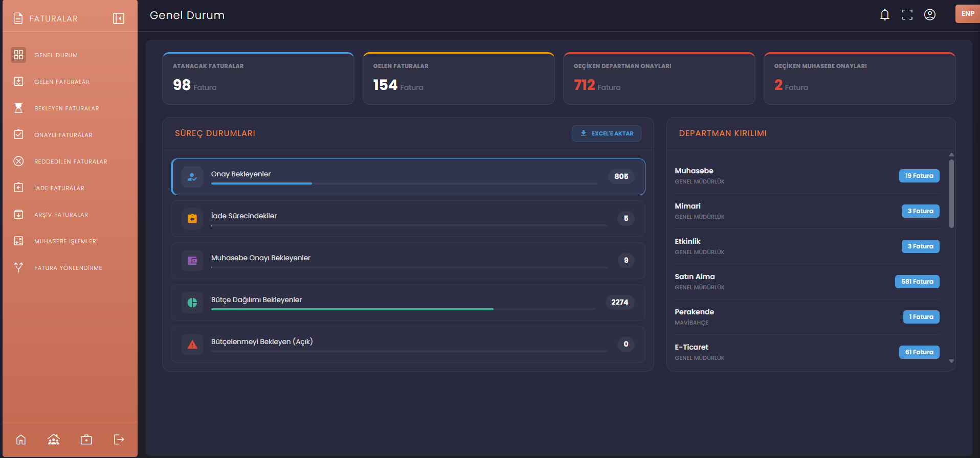Open the 581 Fatura badge for Satın Alma
Screen dimensions: 980x458
pyautogui.click(x=917, y=282)
